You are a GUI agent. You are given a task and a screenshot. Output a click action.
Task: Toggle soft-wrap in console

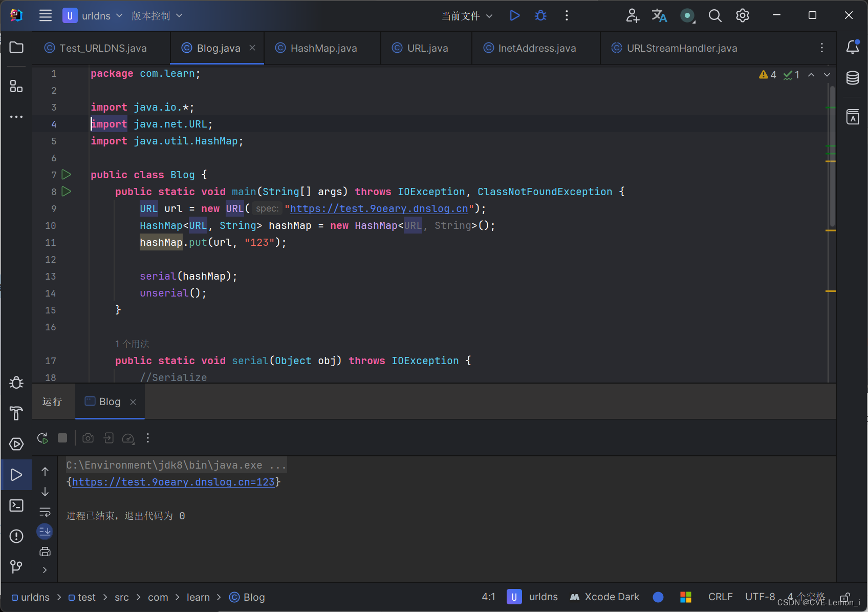coord(45,512)
